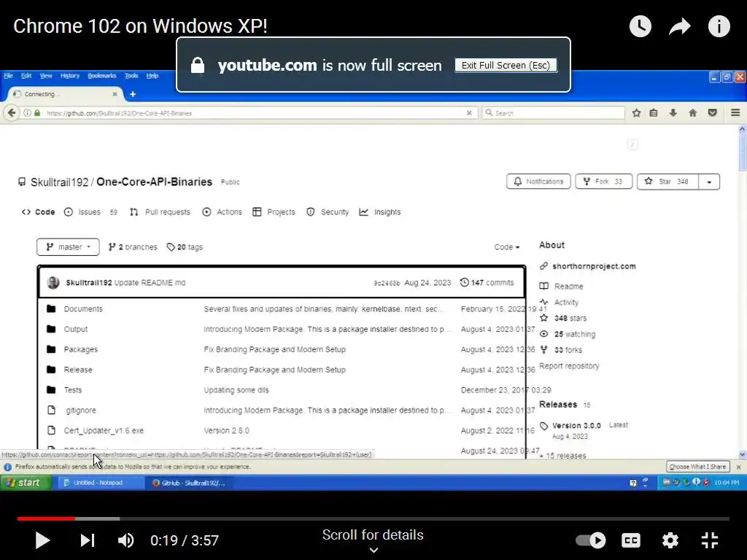The height and width of the screenshot is (560, 747).
Task: Open the Windows XP start button
Action: (x=26, y=483)
